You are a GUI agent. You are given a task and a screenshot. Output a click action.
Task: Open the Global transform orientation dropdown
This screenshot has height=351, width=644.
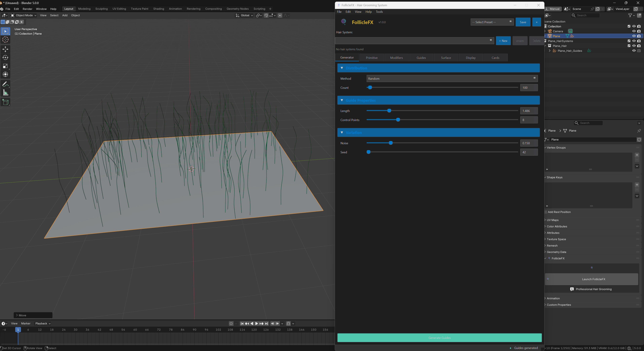click(x=244, y=15)
